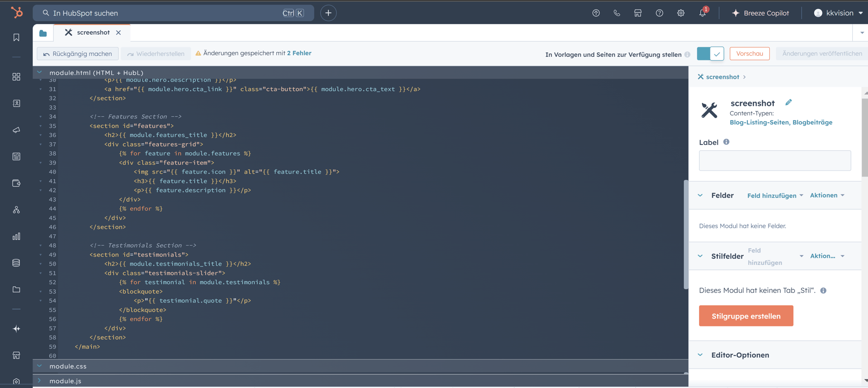The width and height of the screenshot is (868, 388).
Task: Expand the module.js section
Action: pos(39,381)
